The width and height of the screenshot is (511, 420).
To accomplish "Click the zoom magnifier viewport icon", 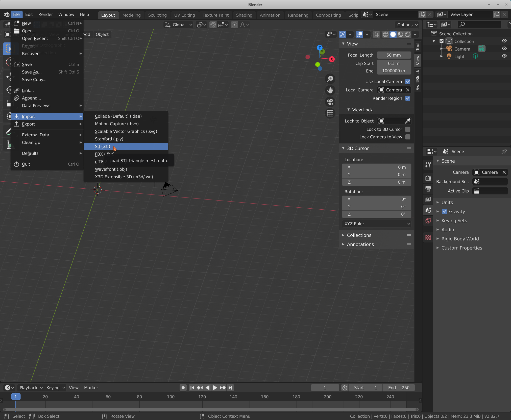I will click(x=330, y=79).
